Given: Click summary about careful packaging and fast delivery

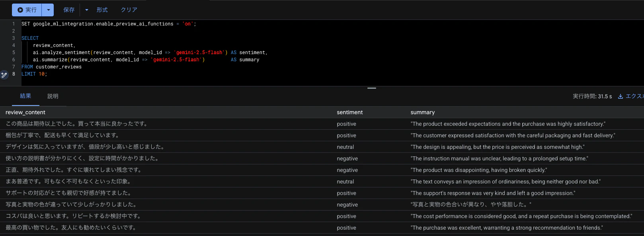Looking at the screenshot, I should [x=513, y=135].
